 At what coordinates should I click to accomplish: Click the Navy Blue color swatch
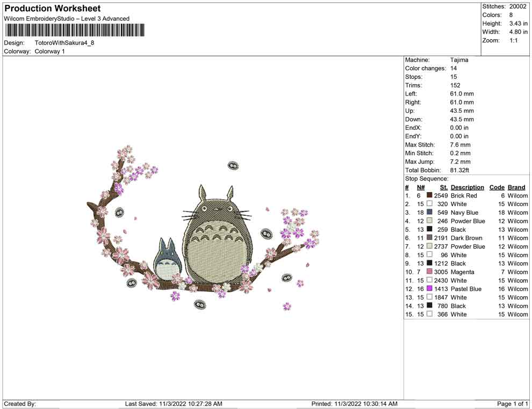pos(429,212)
